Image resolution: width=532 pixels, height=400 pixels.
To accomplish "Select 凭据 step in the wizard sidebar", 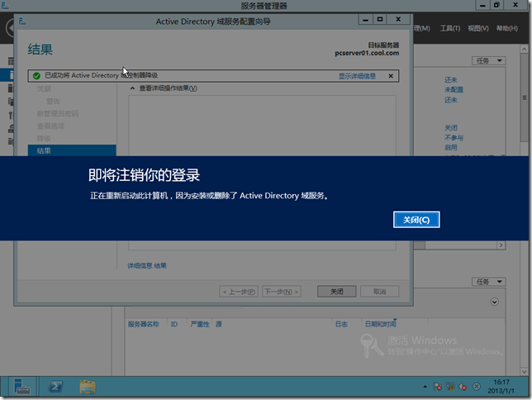I will pyautogui.click(x=44, y=88).
